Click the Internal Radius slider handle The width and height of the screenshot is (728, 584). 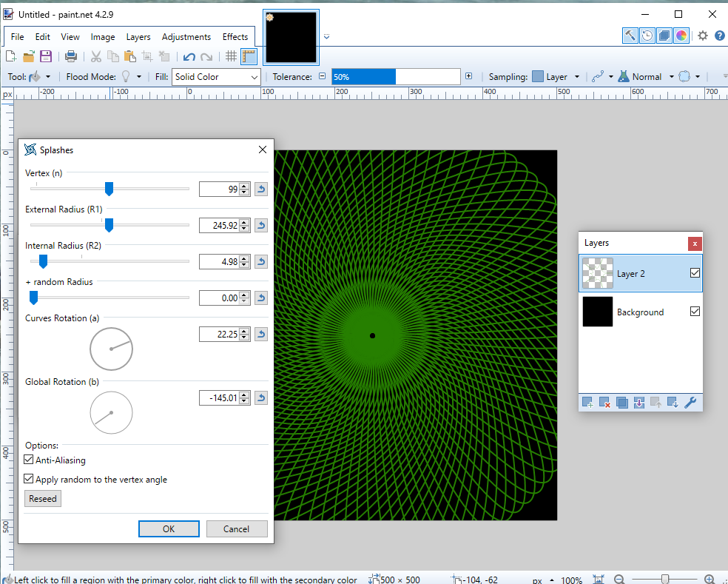point(43,261)
